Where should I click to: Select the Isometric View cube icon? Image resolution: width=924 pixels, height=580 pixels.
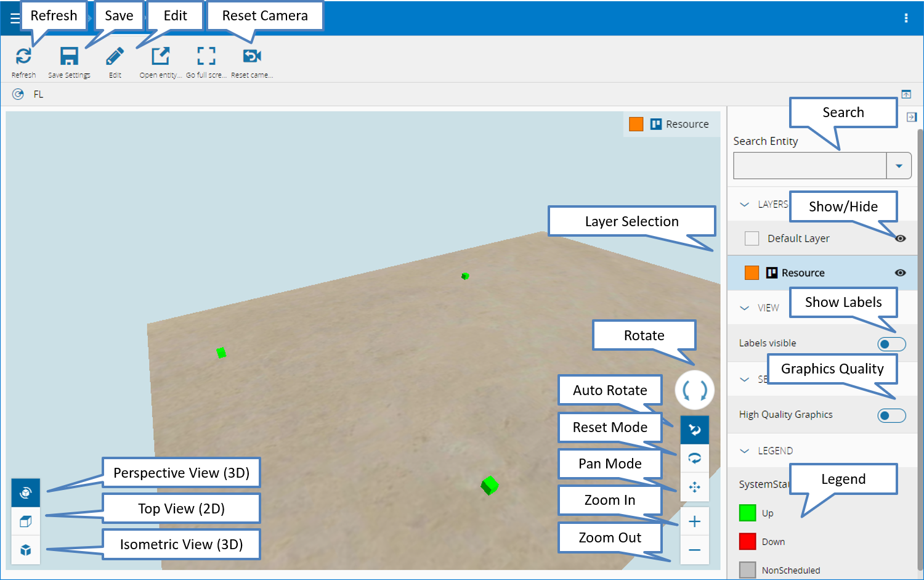click(x=26, y=550)
